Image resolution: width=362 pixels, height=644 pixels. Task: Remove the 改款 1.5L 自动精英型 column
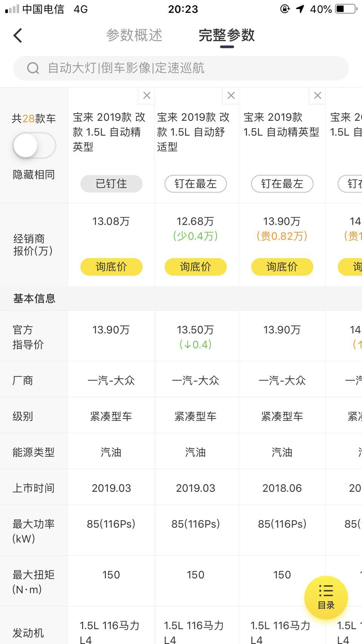pyautogui.click(x=147, y=96)
